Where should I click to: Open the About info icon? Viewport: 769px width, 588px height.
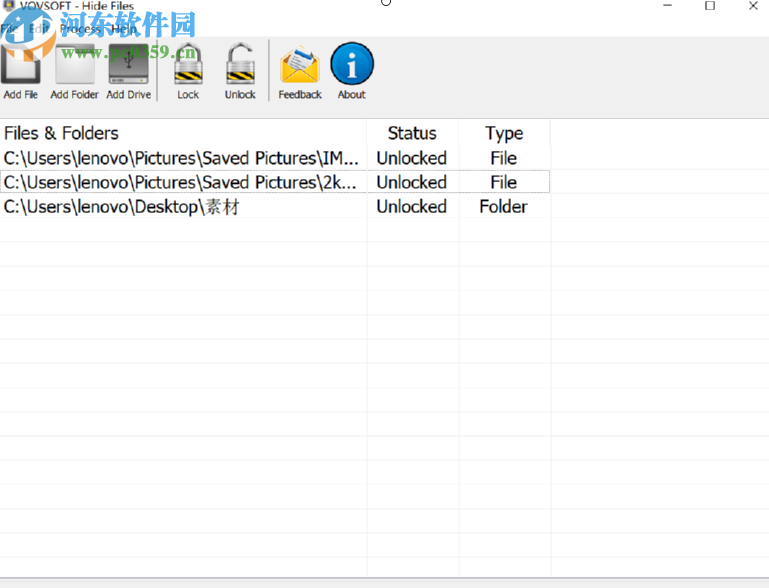click(352, 64)
